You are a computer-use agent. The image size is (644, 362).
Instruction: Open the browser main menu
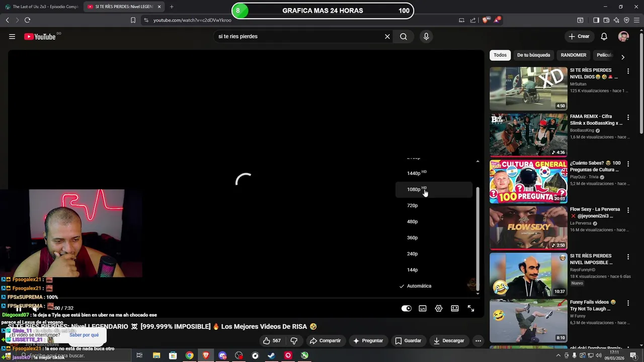tap(637, 20)
